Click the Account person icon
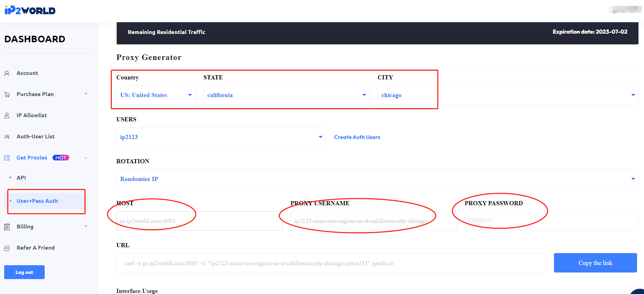The image size is (644, 294). 7,73
